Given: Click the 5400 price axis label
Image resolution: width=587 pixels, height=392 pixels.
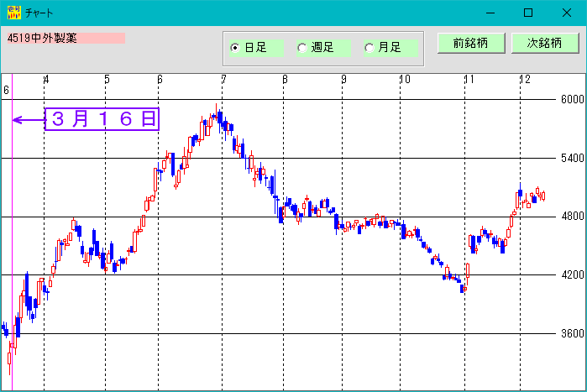Looking at the screenshot, I should point(572,158).
